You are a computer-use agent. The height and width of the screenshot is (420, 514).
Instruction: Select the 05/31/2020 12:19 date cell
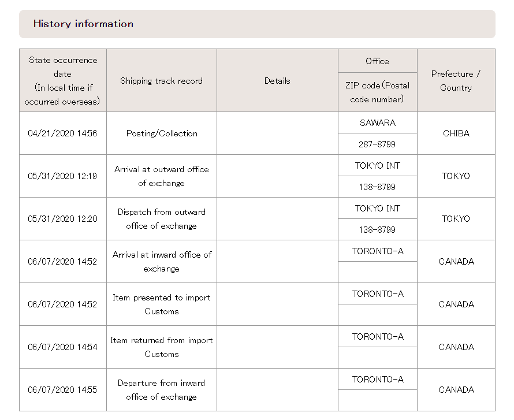62,176
